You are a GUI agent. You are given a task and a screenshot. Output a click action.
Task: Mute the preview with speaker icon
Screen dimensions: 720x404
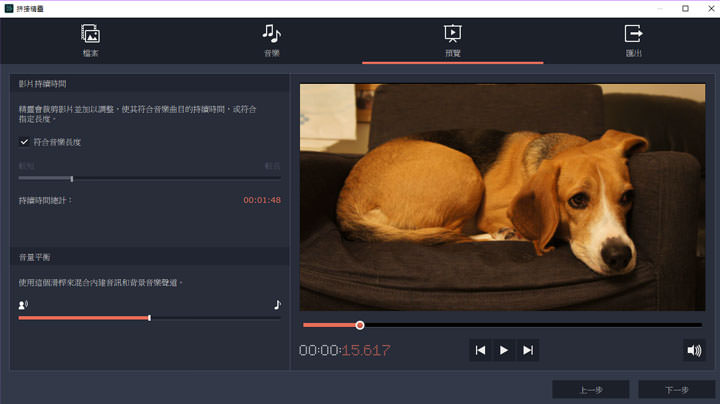pos(694,350)
